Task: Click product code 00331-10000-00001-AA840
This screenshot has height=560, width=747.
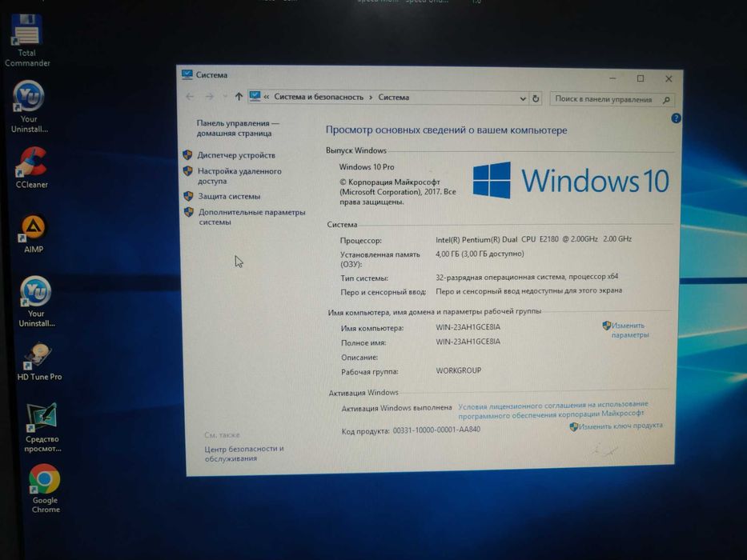Action: (x=436, y=430)
